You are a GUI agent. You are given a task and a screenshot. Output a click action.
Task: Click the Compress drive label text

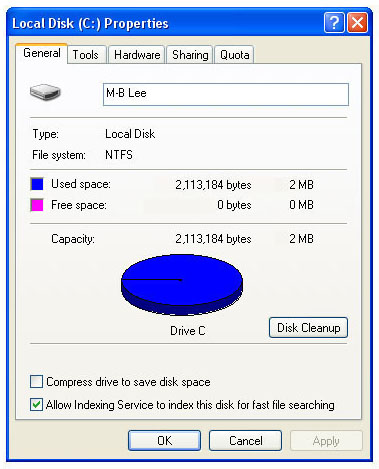pyautogui.click(x=128, y=382)
